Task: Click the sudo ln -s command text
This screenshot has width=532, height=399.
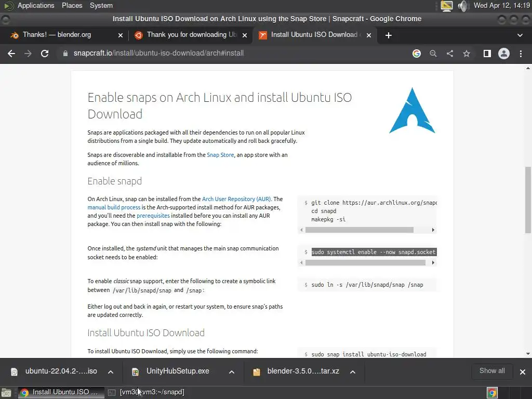Action: click(367, 285)
